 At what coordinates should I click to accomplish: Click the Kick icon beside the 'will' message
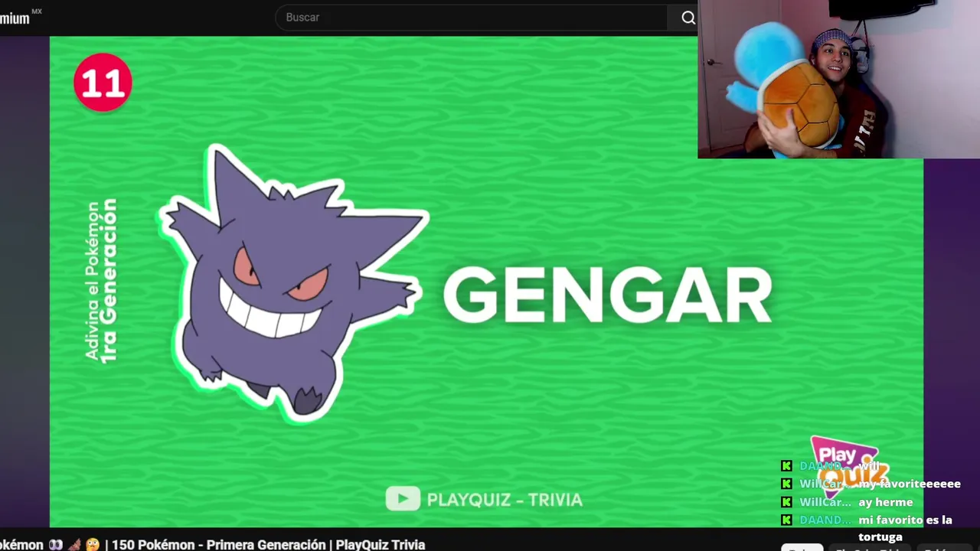click(786, 465)
